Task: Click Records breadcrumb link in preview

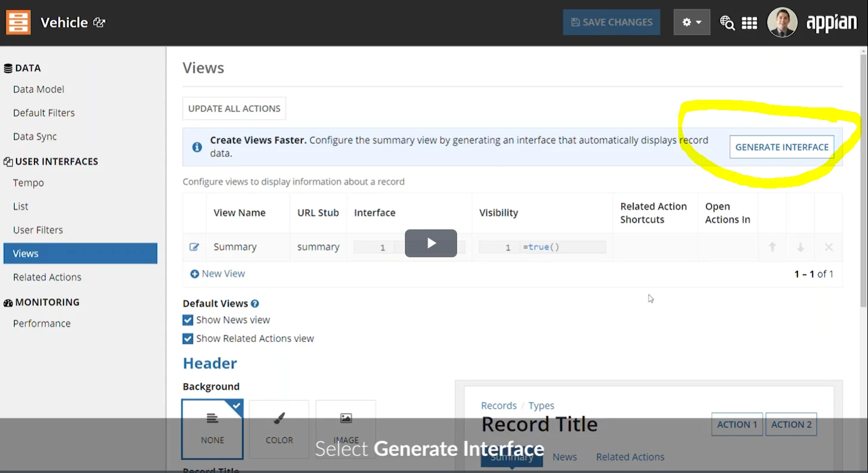Action: coord(499,406)
